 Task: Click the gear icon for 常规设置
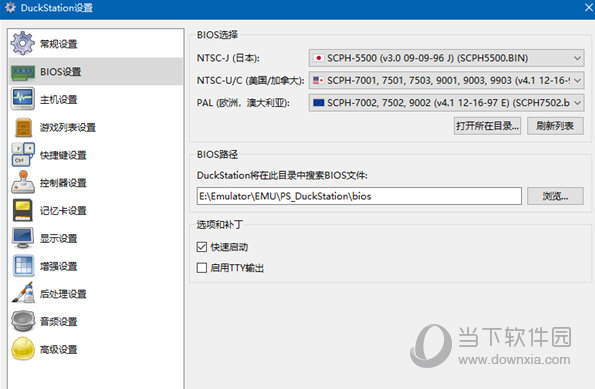(22, 43)
